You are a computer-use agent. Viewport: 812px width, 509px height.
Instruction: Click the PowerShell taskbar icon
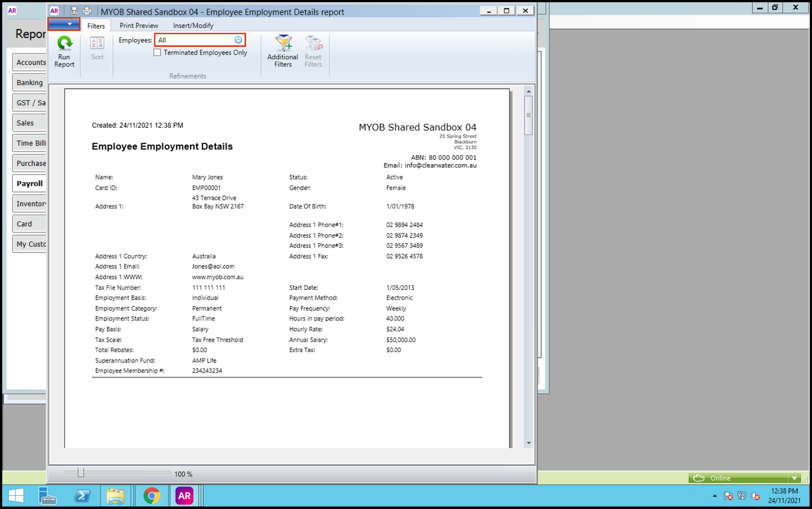point(82,496)
